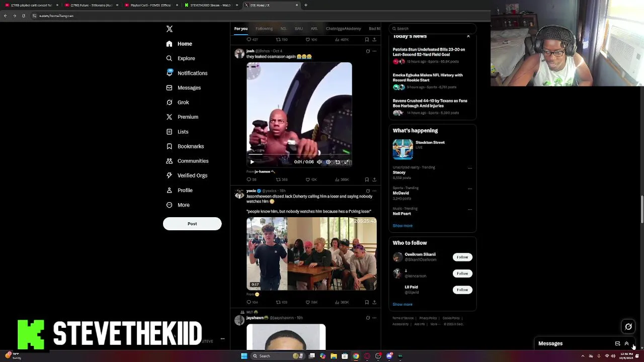Viewport: 644px width, 362px height.
Task: Like josh's osamason post
Action: pyautogui.click(x=308, y=179)
